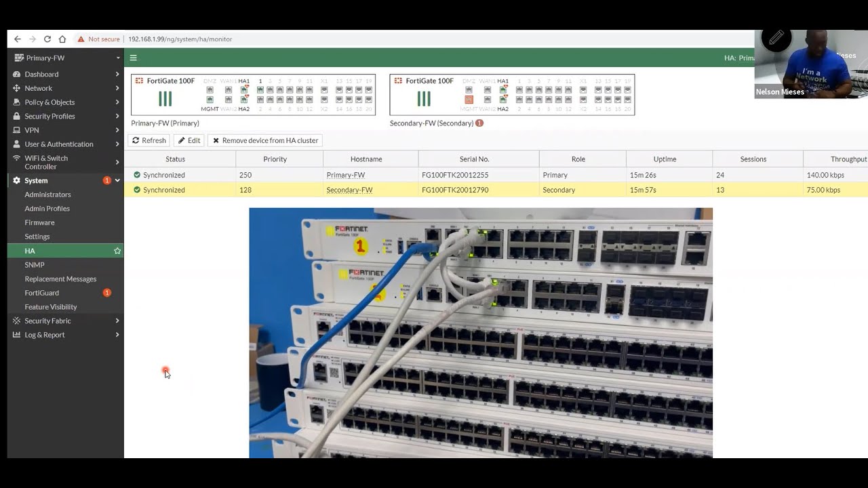This screenshot has height=488, width=868.
Task: Click the browser home icon
Action: click(62, 39)
